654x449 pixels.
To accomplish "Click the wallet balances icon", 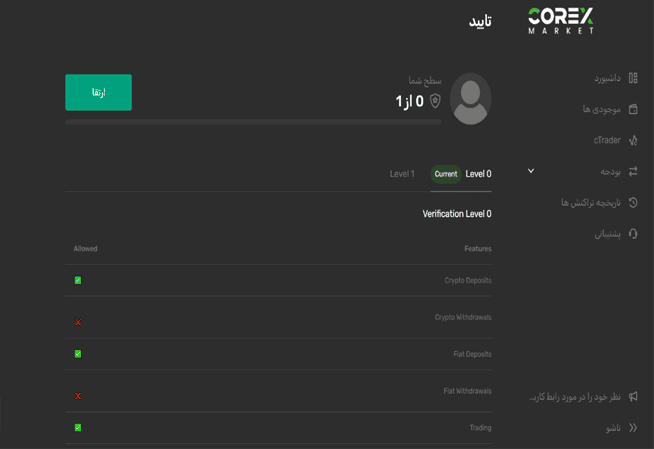I will (633, 109).
